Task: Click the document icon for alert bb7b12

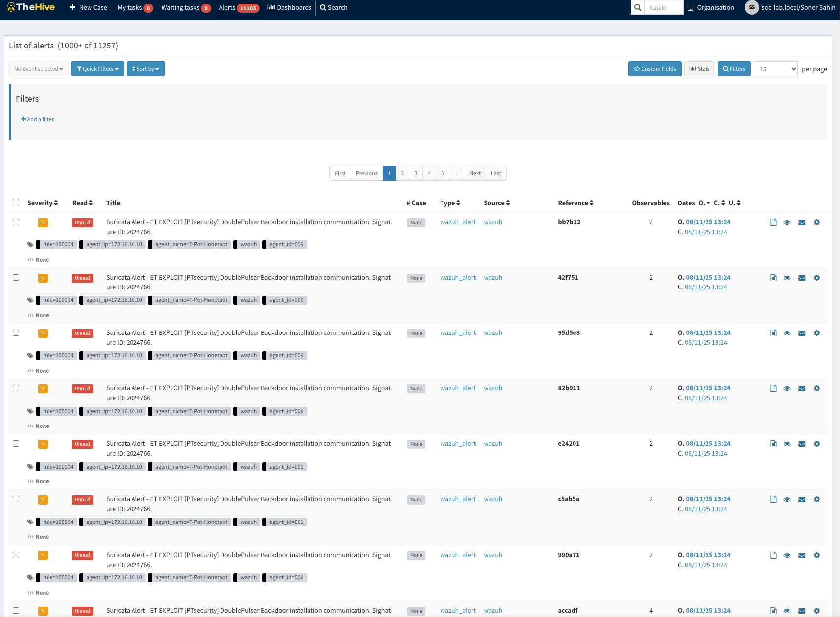Action: click(773, 222)
